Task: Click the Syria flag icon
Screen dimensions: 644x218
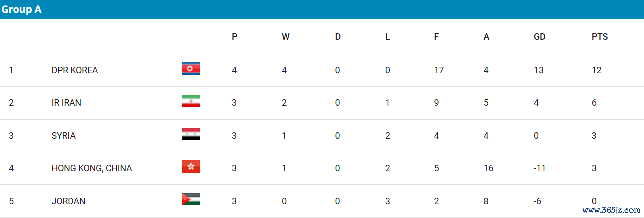Action: 191,134
